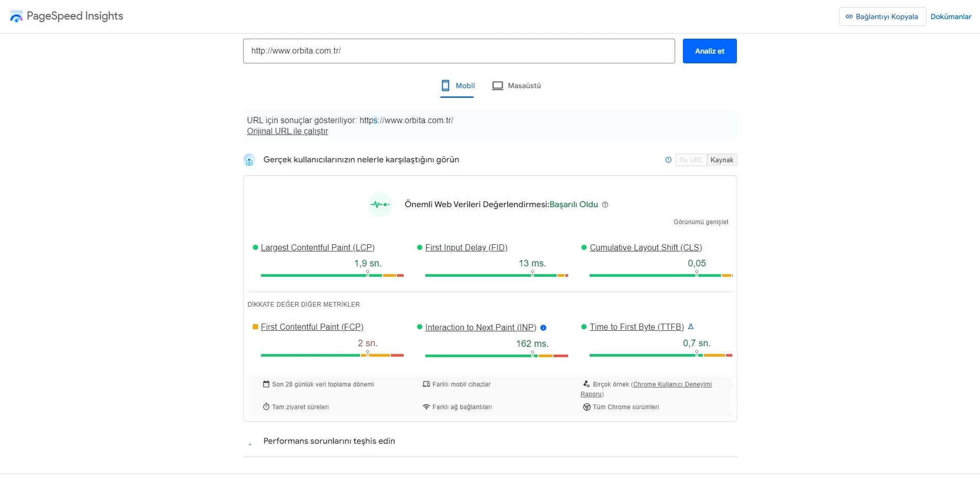Click the green status dot beside LCP
The image size is (980, 487).
click(255, 247)
